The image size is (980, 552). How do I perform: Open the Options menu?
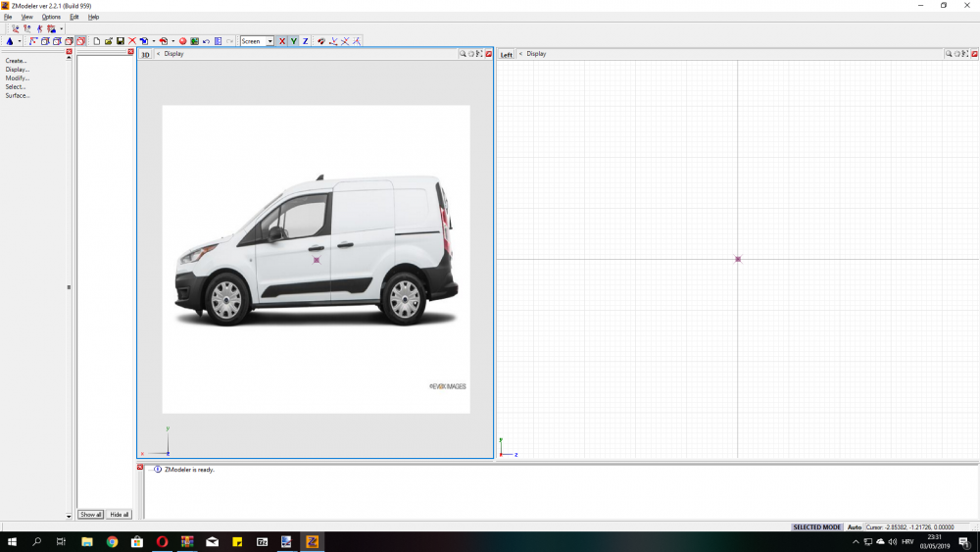click(x=51, y=17)
